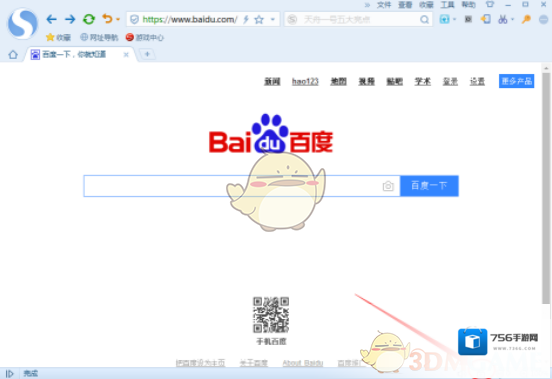Open the address bar history dropdown
Image resolution: width=552 pixels, height=379 pixels.
coord(272,19)
